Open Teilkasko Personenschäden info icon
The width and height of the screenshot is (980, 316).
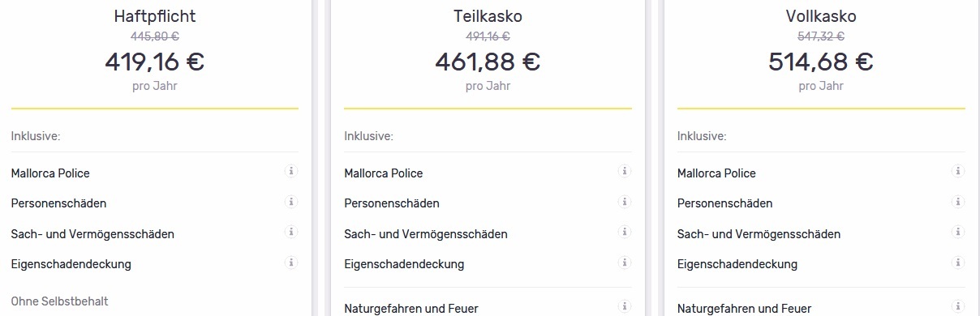pos(624,201)
